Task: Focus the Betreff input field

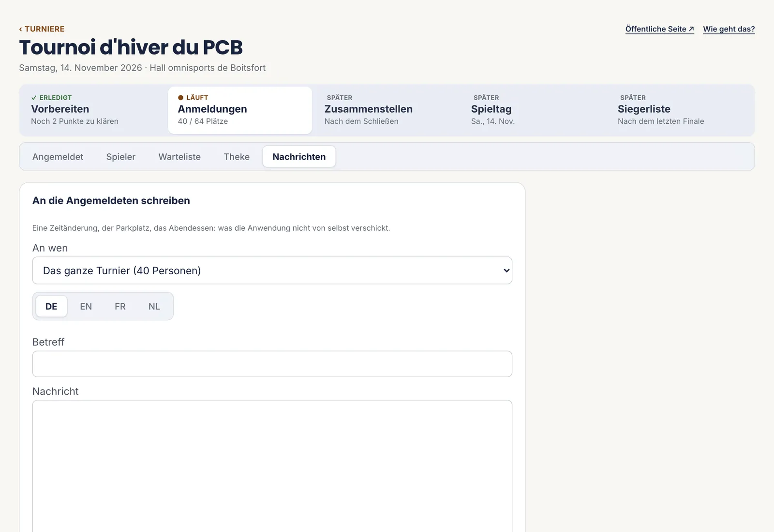Action: pyautogui.click(x=272, y=364)
